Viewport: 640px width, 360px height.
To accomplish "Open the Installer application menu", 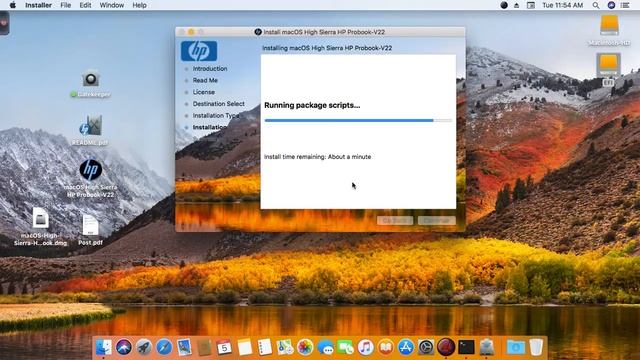I will (38, 5).
